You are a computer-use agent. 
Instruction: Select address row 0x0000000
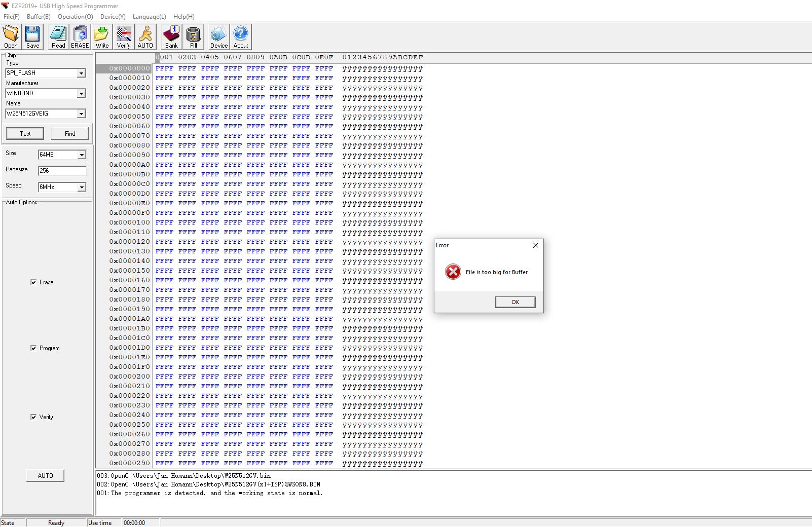(130, 68)
